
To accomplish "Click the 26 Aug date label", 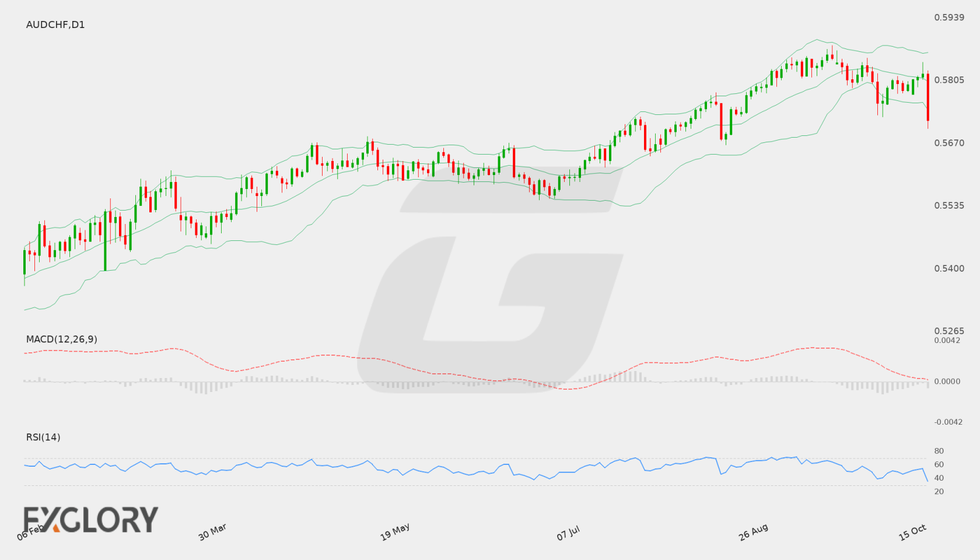I will point(753,532).
